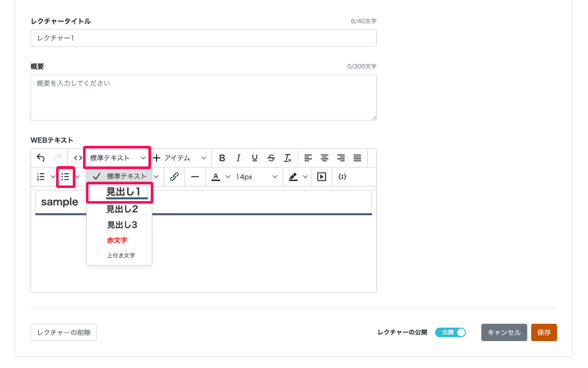Align text left

click(x=308, y=158)
